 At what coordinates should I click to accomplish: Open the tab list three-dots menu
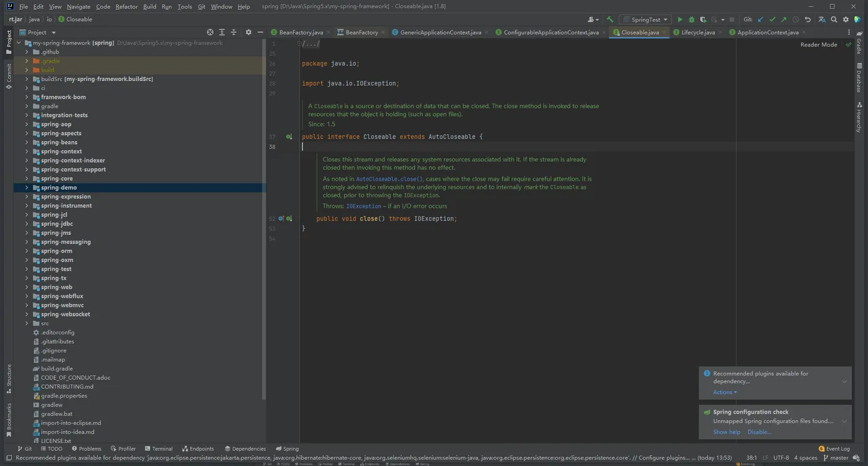click(x=849, y=32)
